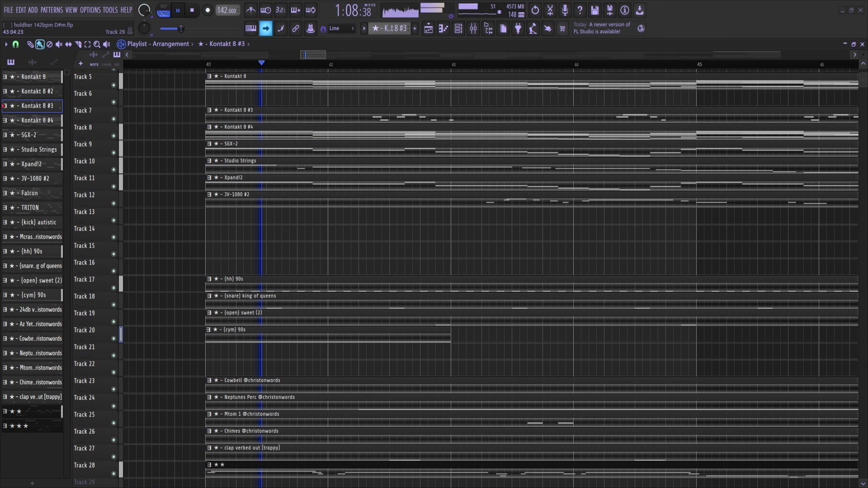This screenshot has width=868, height=488.
Task: Click the step editing icon
Action: point(280,28)
